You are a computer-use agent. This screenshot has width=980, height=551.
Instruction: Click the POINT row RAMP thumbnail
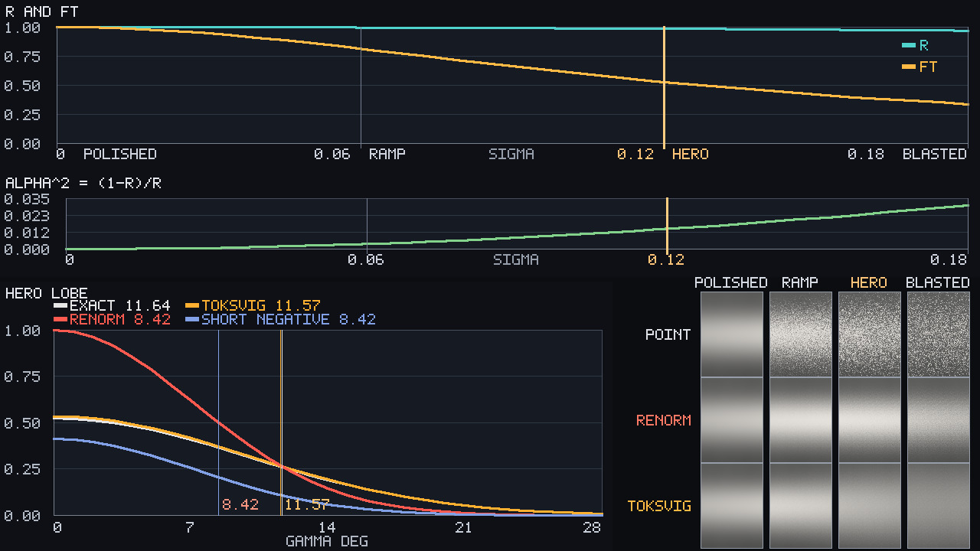[801, 334]
